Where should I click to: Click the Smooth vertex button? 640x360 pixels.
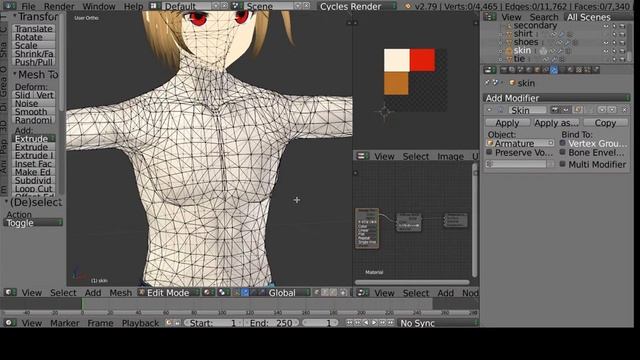34,111
